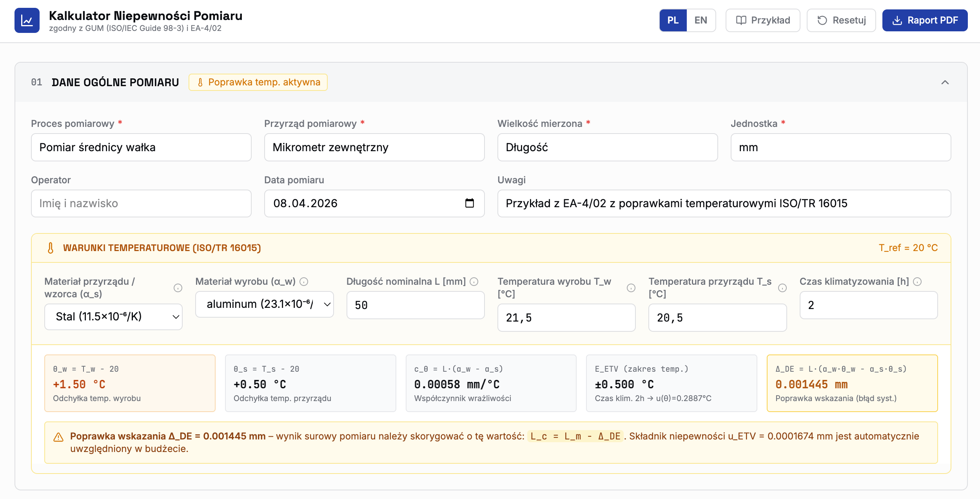980x499 pixels.
Task: Click info icon beside Długość nominalna L
Action: point(474,282)
